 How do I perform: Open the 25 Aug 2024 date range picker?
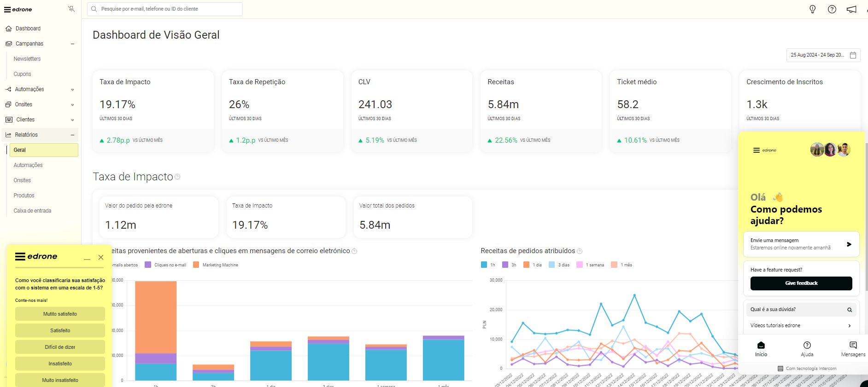coord(823,55)
